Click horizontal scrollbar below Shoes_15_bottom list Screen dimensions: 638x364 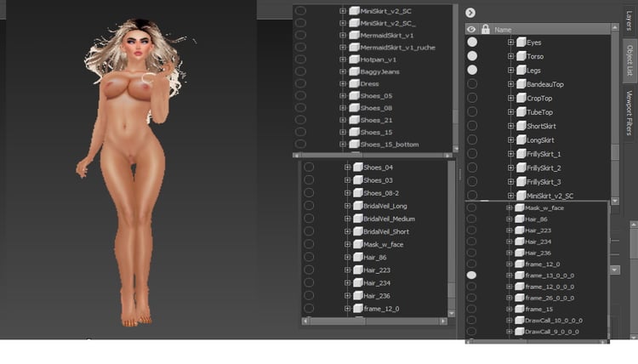(x=373, y=155)
